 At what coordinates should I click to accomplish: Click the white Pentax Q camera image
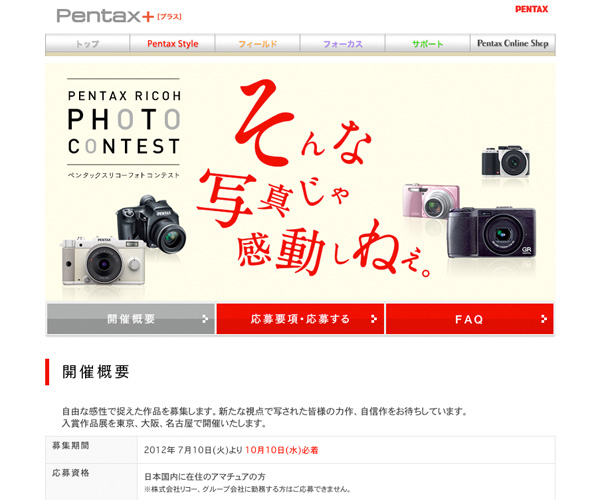click(103, 261)
